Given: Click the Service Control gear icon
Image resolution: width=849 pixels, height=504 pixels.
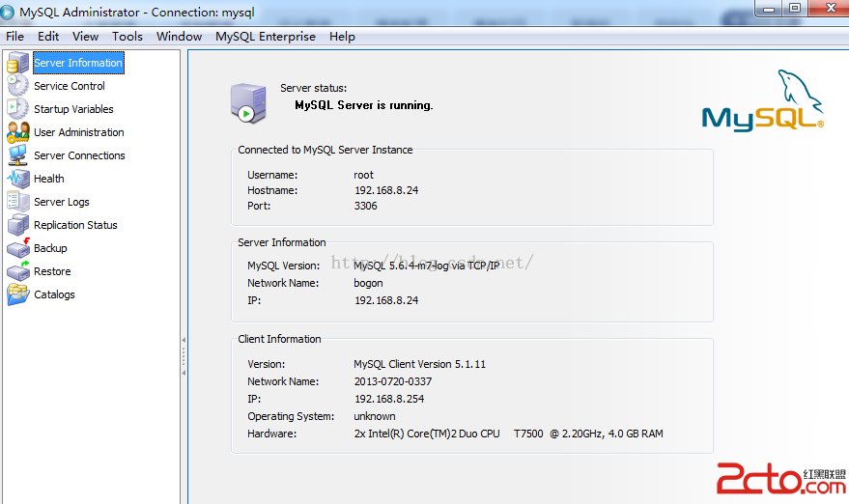Looking at the screenshot, I should 17,86.
